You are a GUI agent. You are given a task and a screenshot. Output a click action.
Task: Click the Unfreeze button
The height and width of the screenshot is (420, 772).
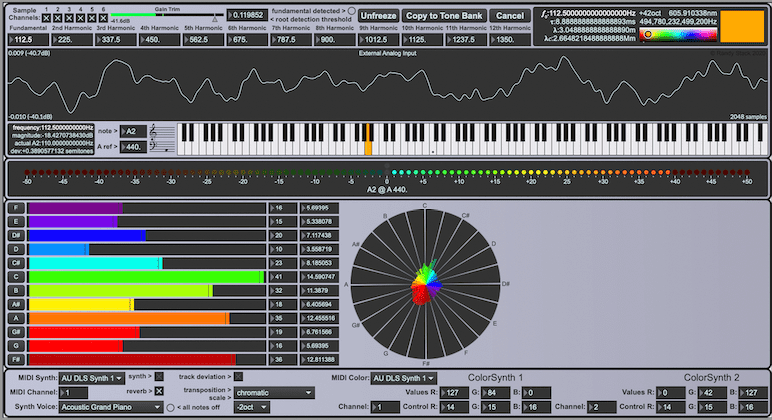click(x=377, y=16)
